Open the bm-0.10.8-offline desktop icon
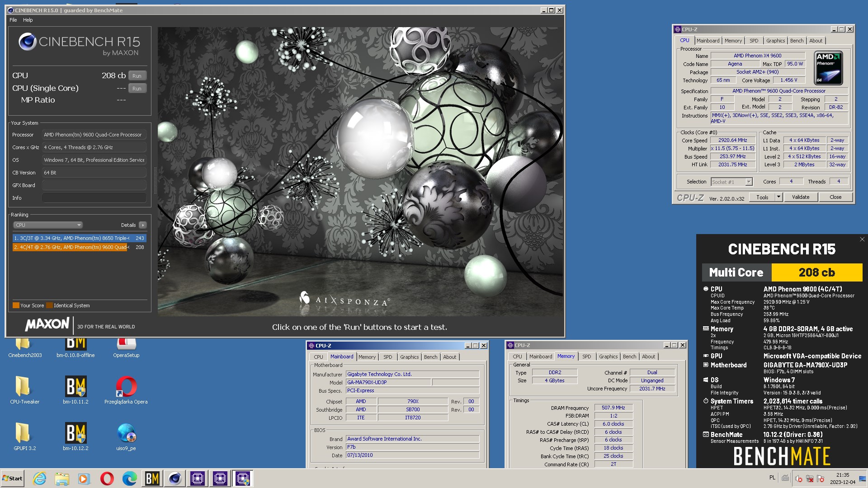The image size is (868, 488). (x=75, y=347)
